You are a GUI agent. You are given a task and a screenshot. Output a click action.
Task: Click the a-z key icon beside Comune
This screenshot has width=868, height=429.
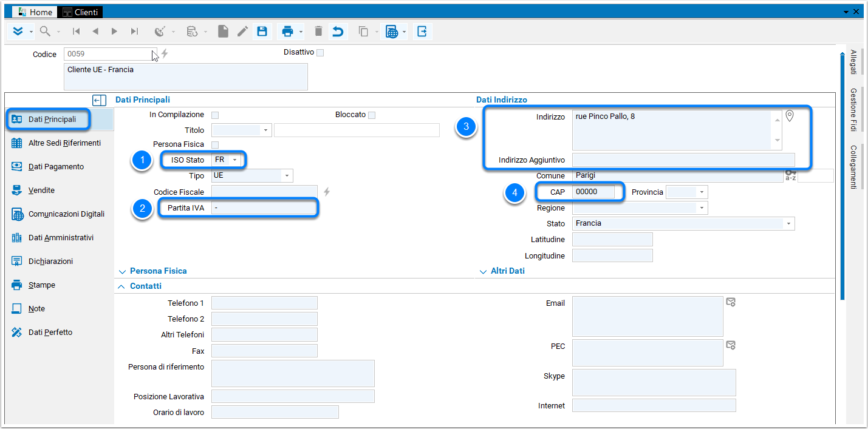(x=790, y=176)
